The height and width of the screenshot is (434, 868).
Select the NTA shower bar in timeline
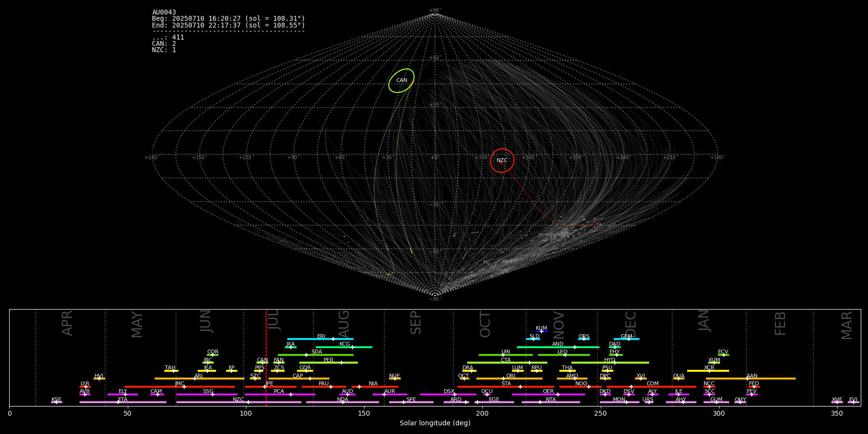(551, 402)
